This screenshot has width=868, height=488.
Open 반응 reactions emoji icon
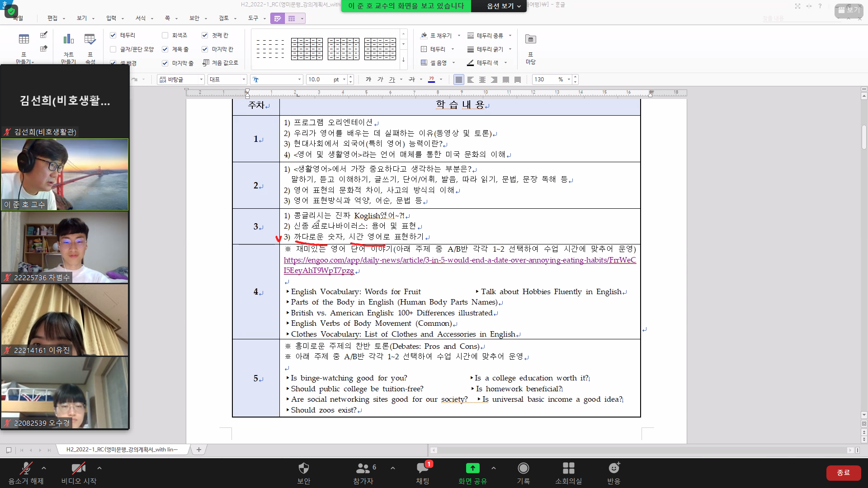pos(613,469)
